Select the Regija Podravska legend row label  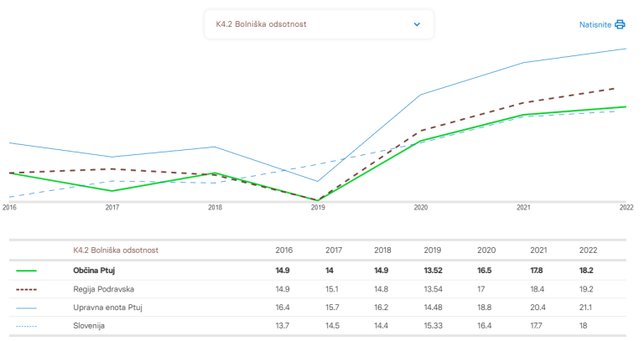[105, 289]
